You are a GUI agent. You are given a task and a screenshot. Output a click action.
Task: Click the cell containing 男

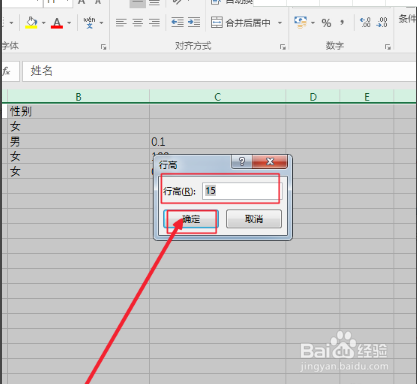pos(78,142)
